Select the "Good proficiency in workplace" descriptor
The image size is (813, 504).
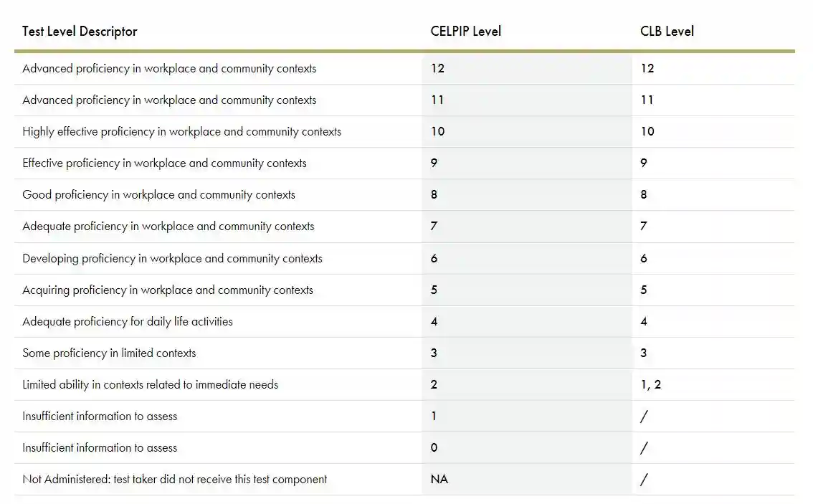158,195
